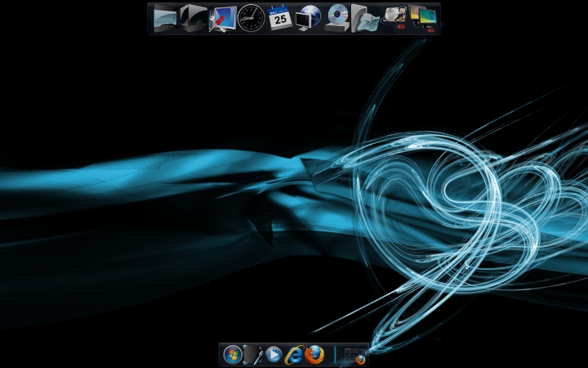Image resolution: width=588 pixels, height=368 pixels.
Task: Click the analog clock icon
Action: 251,16
